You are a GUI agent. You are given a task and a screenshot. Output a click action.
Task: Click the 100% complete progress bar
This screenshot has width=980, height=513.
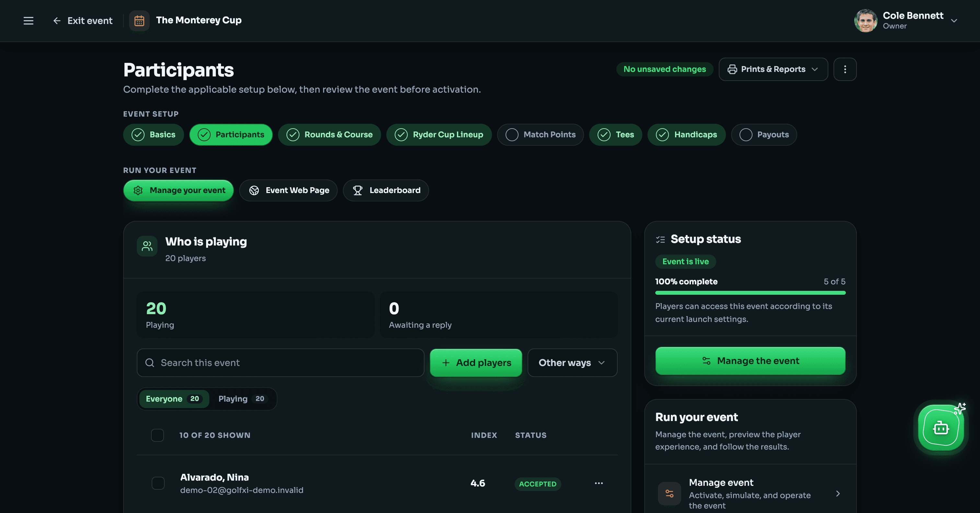coord(750,293)
